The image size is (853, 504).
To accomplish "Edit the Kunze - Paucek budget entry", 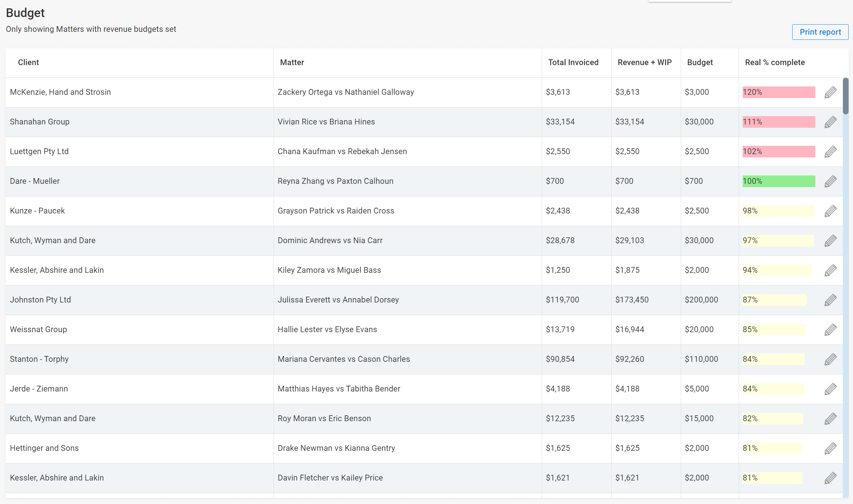I will click(830, 211).
